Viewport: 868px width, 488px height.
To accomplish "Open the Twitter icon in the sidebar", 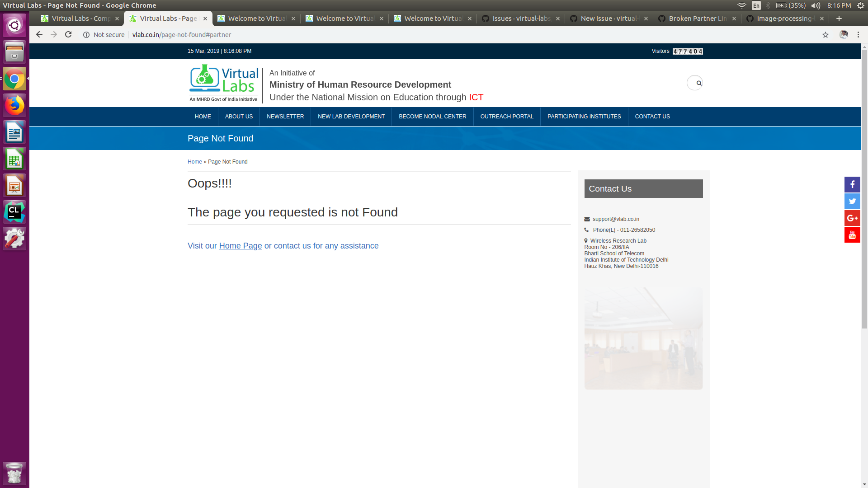I will tap(852, 201).
